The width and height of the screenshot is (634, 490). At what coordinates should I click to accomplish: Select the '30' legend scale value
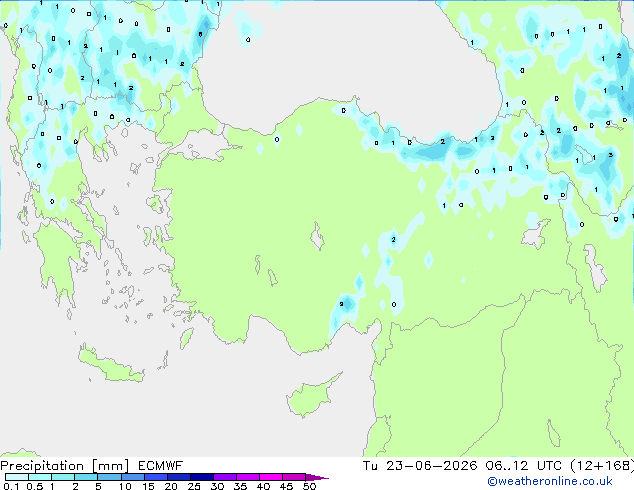(217, 486)
